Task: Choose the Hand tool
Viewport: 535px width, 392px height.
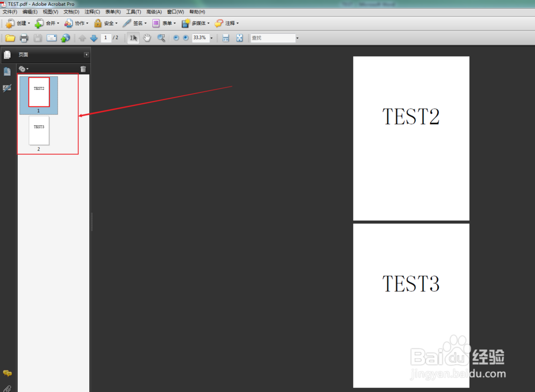Action: click(147, 38)
